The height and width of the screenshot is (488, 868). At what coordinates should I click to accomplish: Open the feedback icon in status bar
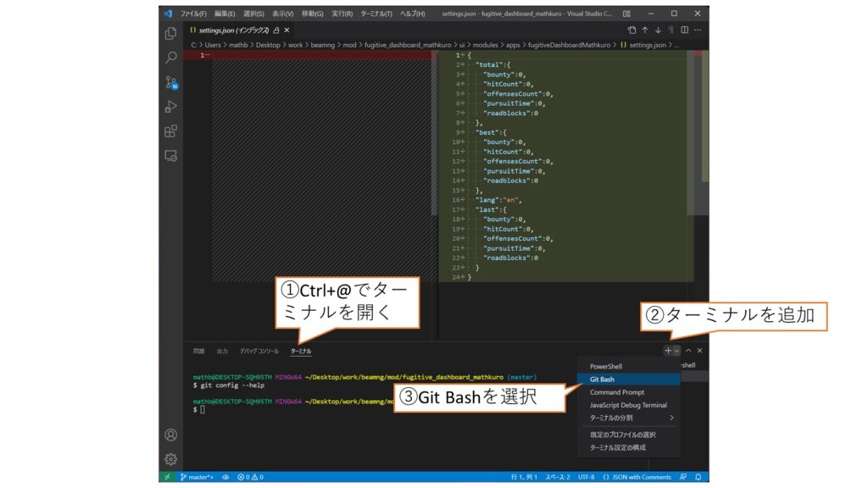coord(683,477)
